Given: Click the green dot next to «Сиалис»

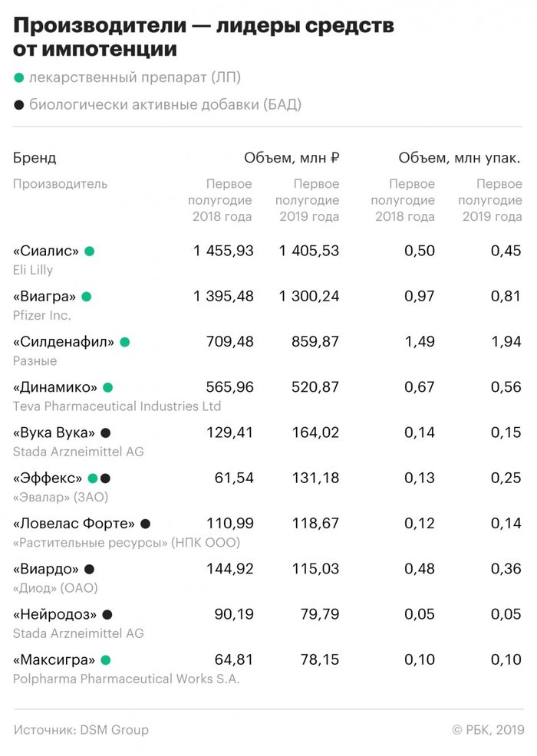Looking at the screenshot, I should [x=90, y=251].
